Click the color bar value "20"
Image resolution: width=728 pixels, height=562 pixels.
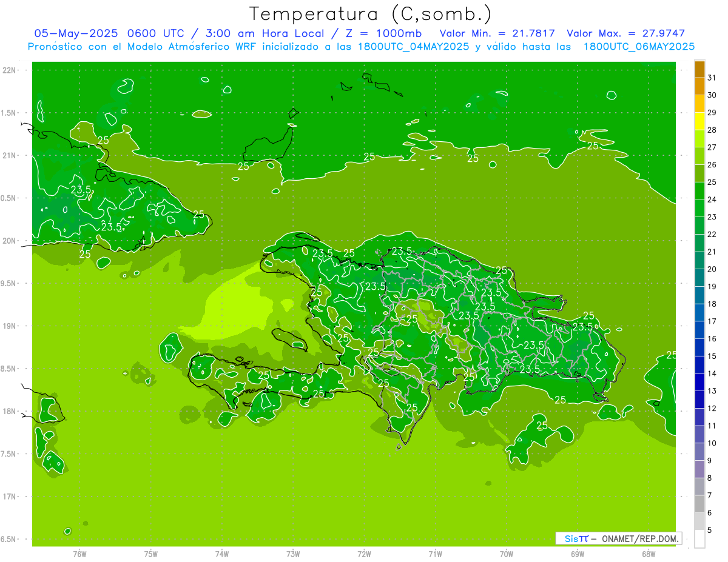coord(712,269)
